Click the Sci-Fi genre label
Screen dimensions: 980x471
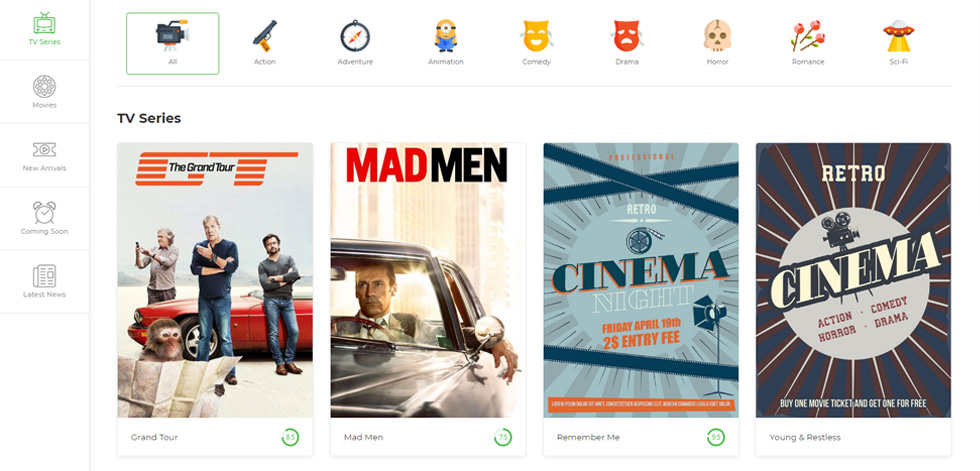899,62
